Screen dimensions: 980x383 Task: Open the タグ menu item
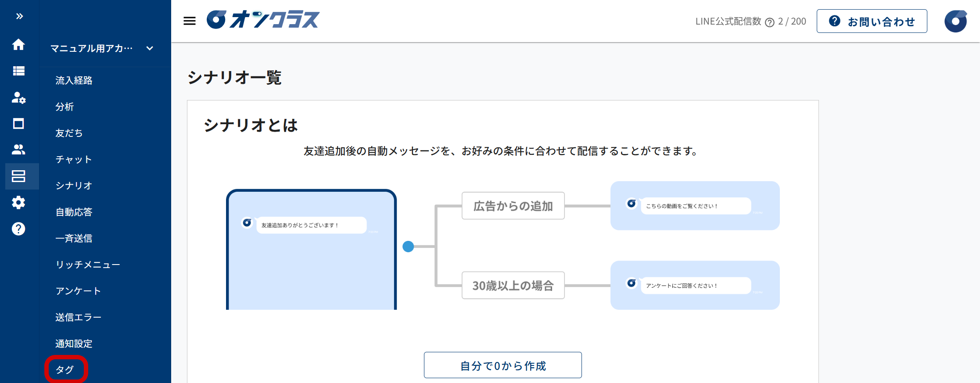pos(65,369)
